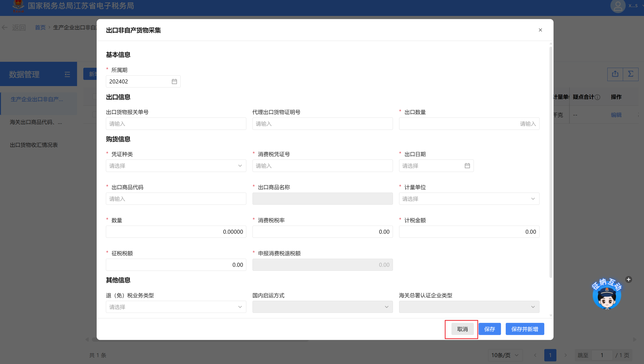
Task: Click the 首页 breadcrumb link
Action: 40,28
